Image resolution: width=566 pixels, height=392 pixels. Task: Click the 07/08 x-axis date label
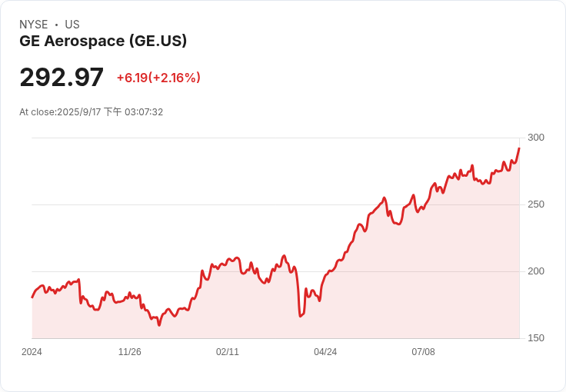(423, 352)
